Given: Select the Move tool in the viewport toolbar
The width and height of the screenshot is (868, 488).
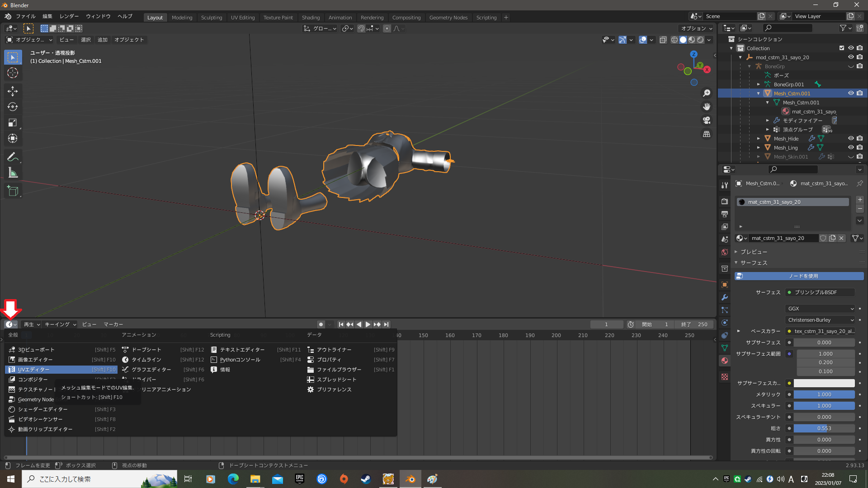Looking at the screenshot, I should click(x=13, y=91).
